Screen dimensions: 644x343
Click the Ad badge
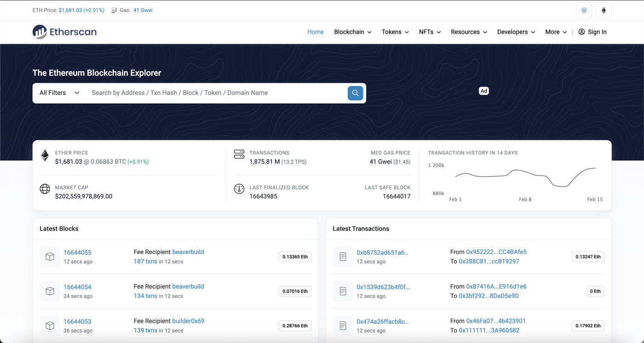484,91
